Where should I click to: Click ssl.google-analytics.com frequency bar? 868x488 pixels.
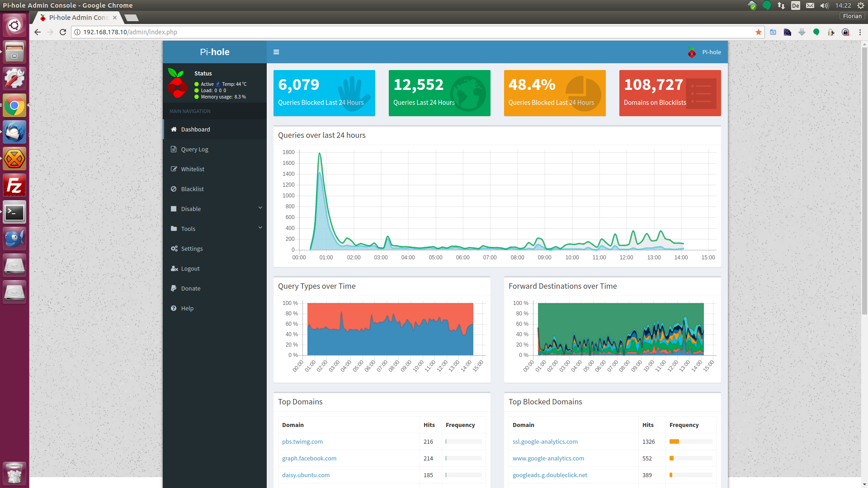[691, 441]
